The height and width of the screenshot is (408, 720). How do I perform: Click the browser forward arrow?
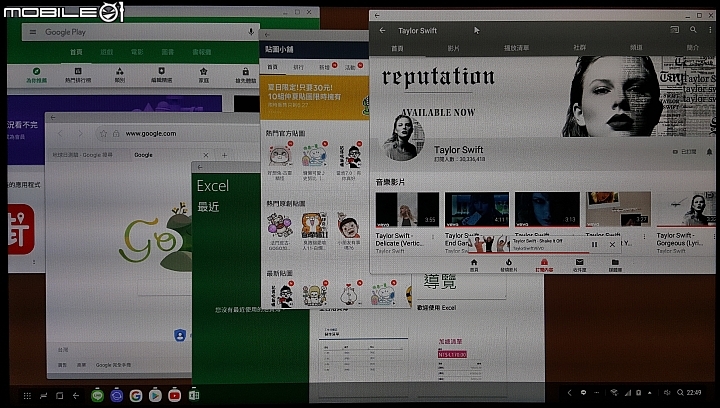pyautogui.click(x=80, y=134)
